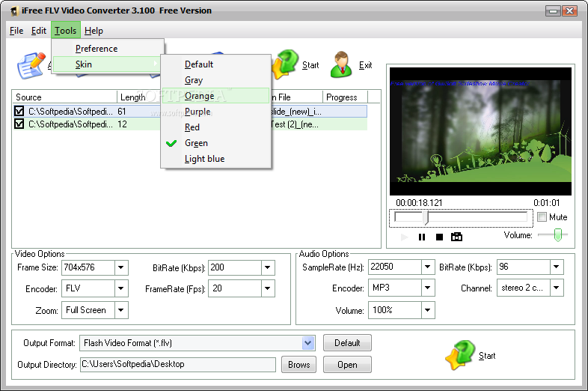Choose Preference from the Tools menu
This screenshot has height=391, width=588.
108,49
